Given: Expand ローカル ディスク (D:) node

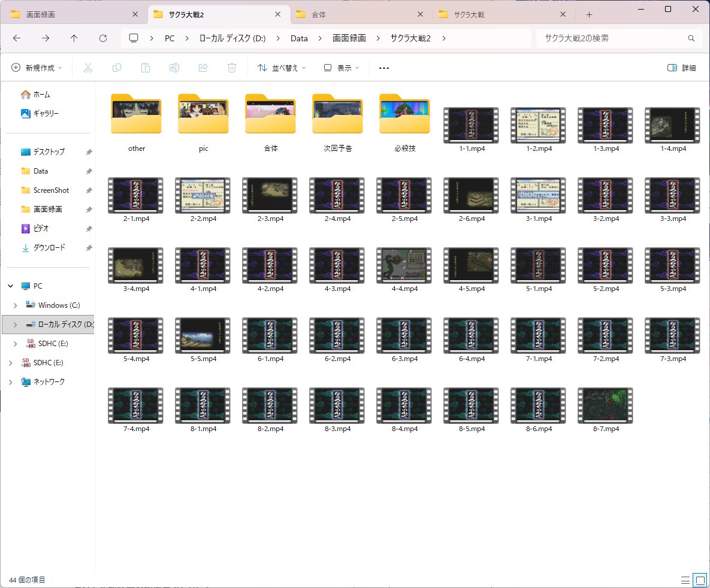Looking at the screenshot, I should (16, 325).
